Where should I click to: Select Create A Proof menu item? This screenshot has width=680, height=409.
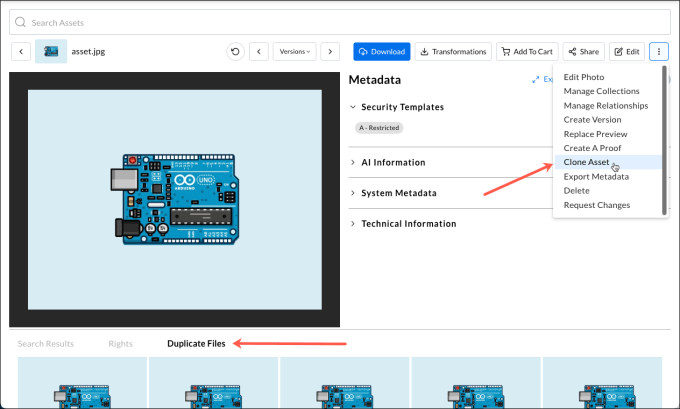pyautogui.click(x=592, y=148)
